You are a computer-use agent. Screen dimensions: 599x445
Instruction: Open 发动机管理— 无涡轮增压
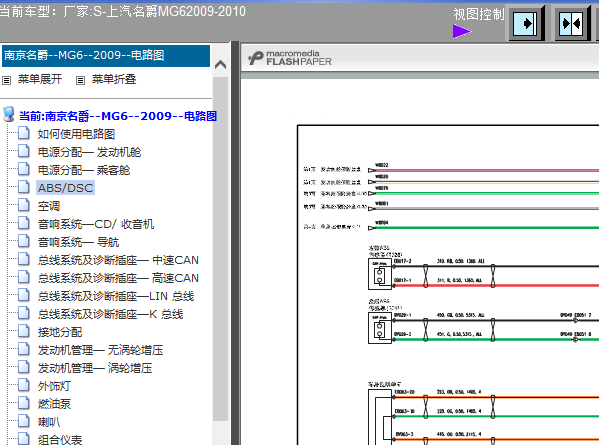tap(100, 350)
